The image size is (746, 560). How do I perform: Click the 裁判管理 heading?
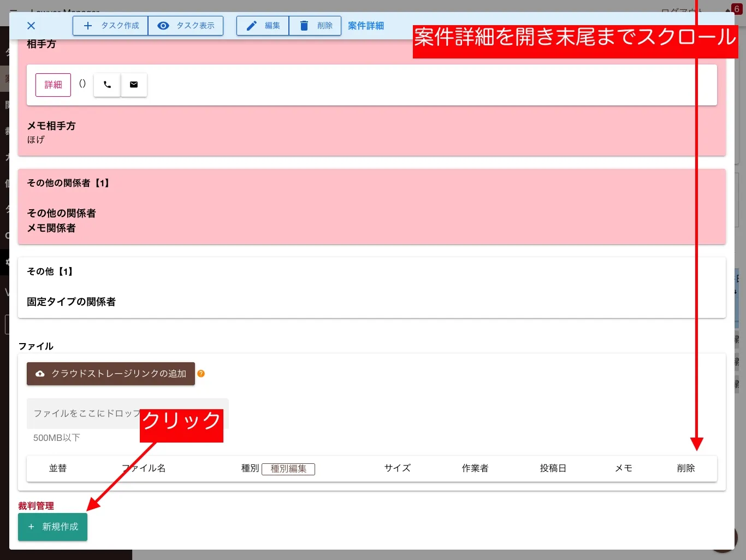point(36,506)
